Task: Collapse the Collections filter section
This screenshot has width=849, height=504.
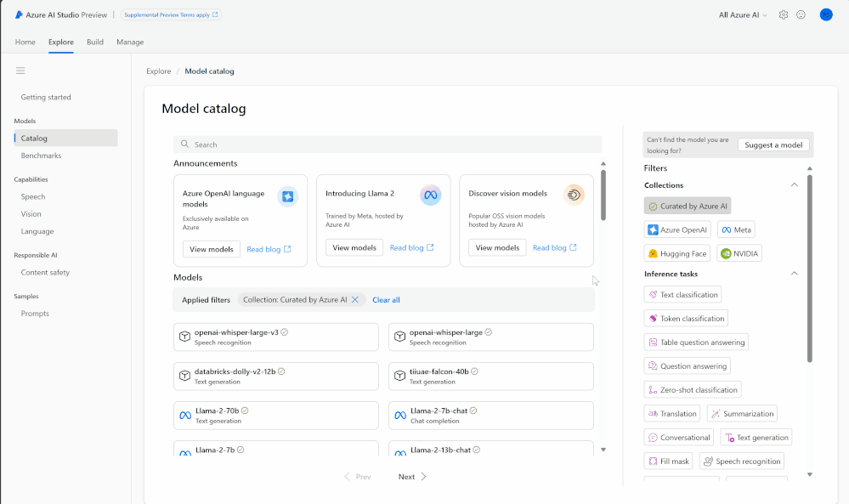Action: pyautogui.click(x=795, y=185)
